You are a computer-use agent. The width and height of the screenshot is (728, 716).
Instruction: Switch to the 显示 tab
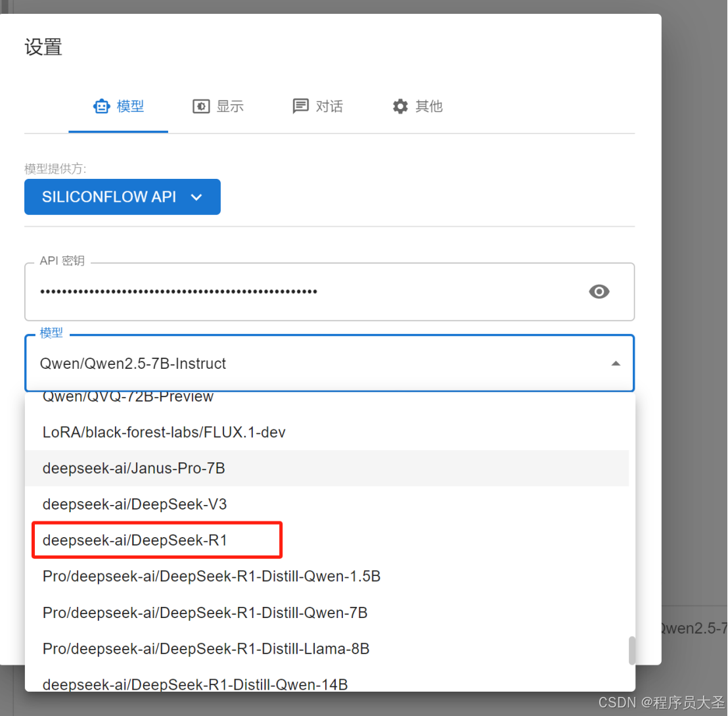(217, 107)
